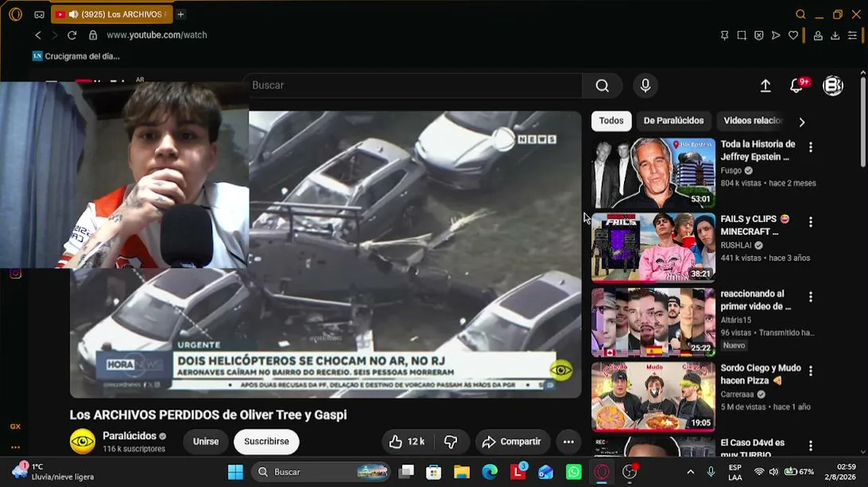Open GX Corner gamepad icon

click(39, 14)
